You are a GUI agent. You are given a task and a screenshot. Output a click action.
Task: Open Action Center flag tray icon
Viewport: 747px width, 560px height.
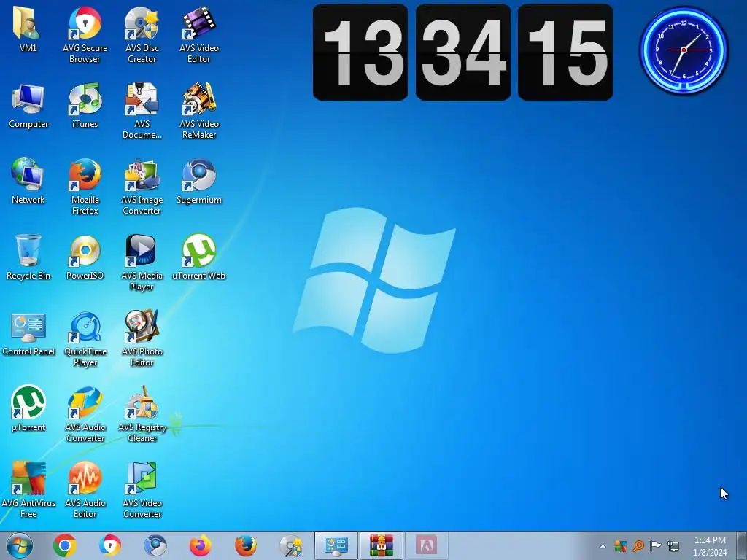coord(656,545)
